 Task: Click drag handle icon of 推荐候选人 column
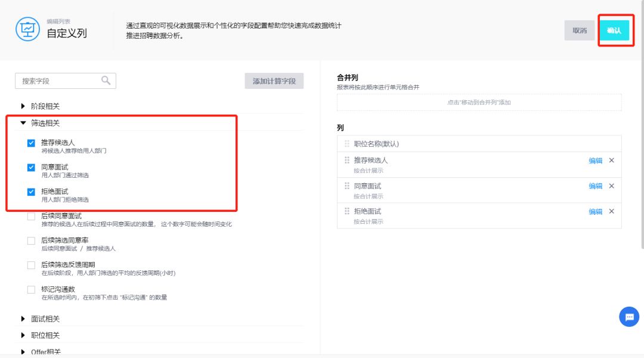346,161
